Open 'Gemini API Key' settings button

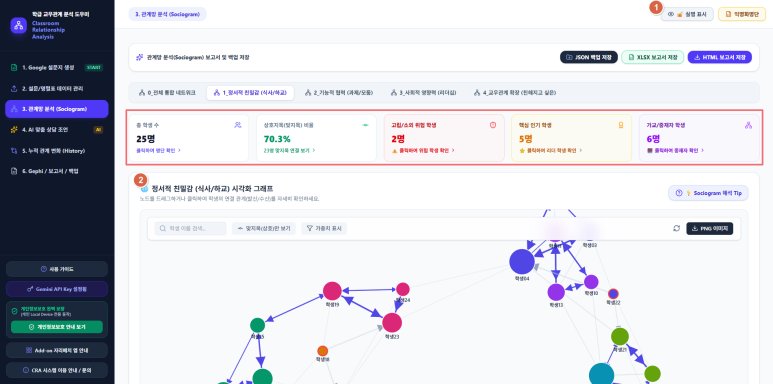point(57,289)
